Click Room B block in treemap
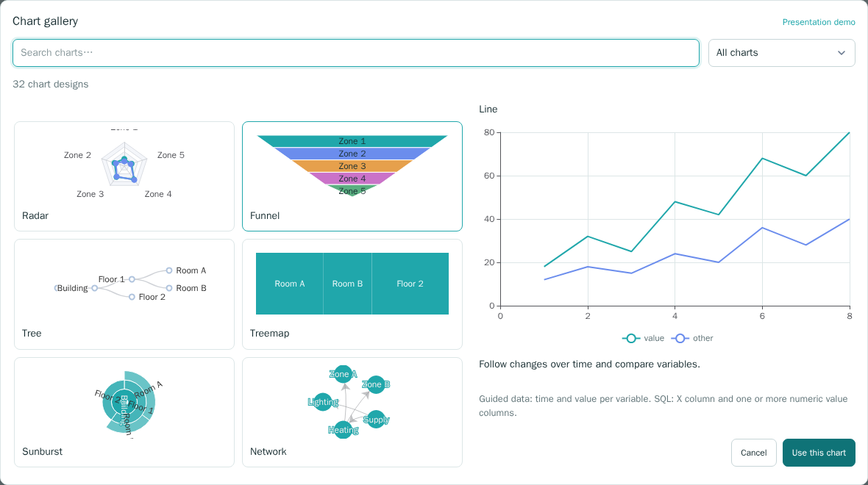 point(348,284)
